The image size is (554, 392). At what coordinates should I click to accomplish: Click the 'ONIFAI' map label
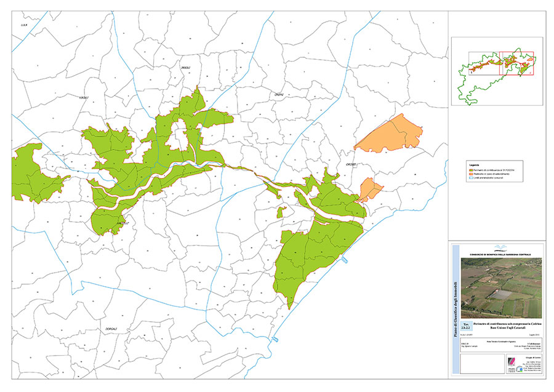point(279,95)
